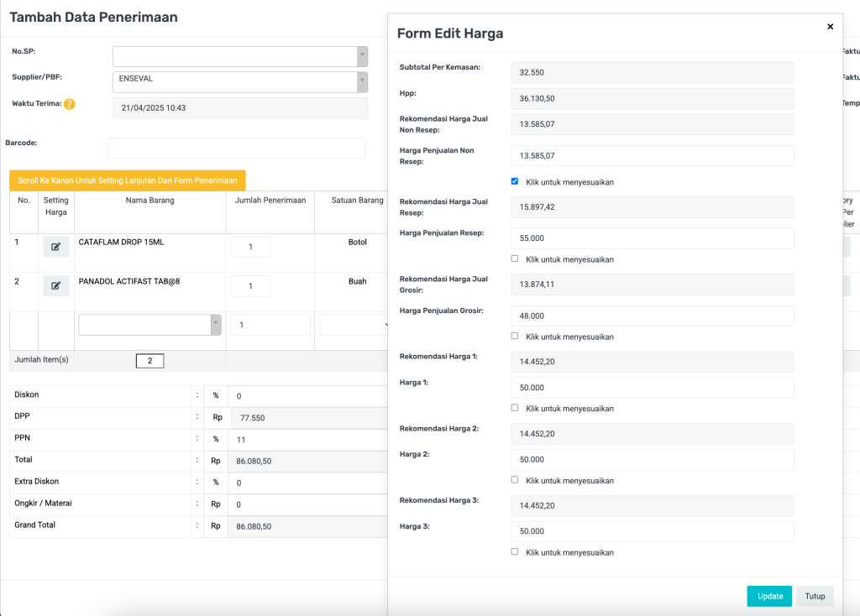Open the empty Nama Barang item dropdown

pos(149,325)
